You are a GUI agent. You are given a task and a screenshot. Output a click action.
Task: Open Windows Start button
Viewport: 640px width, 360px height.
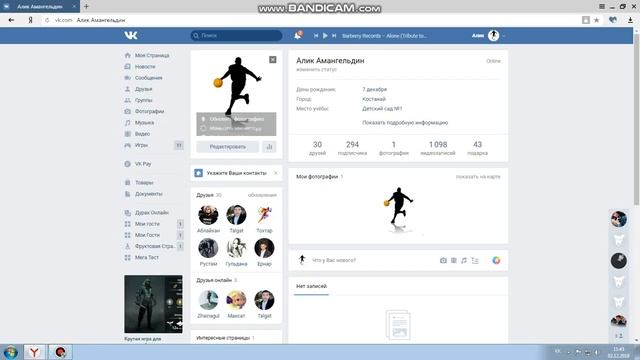click(x=11, y=352)
